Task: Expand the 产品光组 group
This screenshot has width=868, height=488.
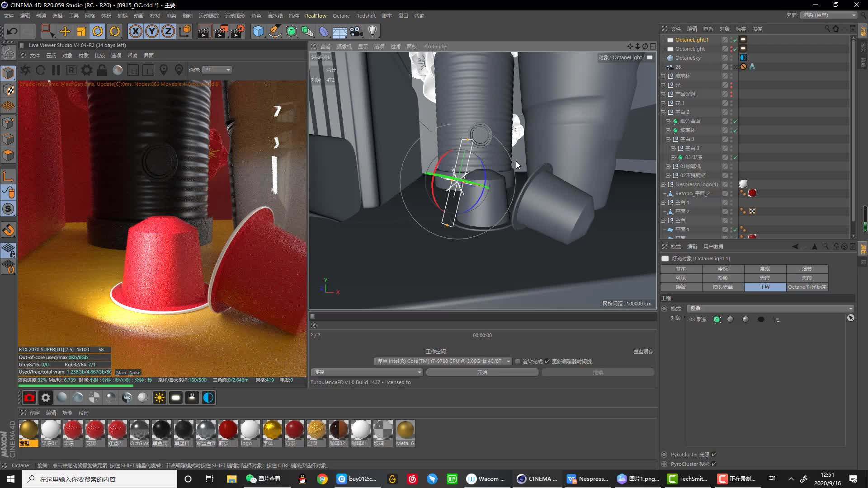Action: click(x=663, y=94)
